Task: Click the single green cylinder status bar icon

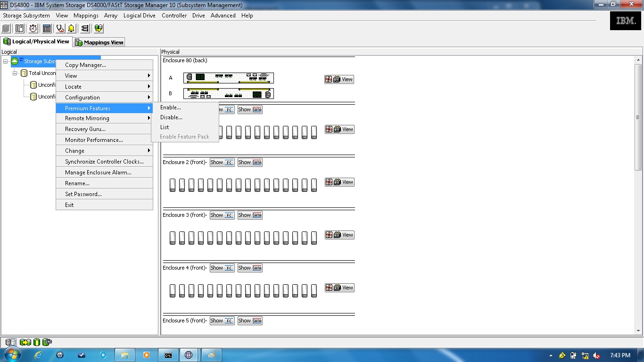Action: point(37,342)
